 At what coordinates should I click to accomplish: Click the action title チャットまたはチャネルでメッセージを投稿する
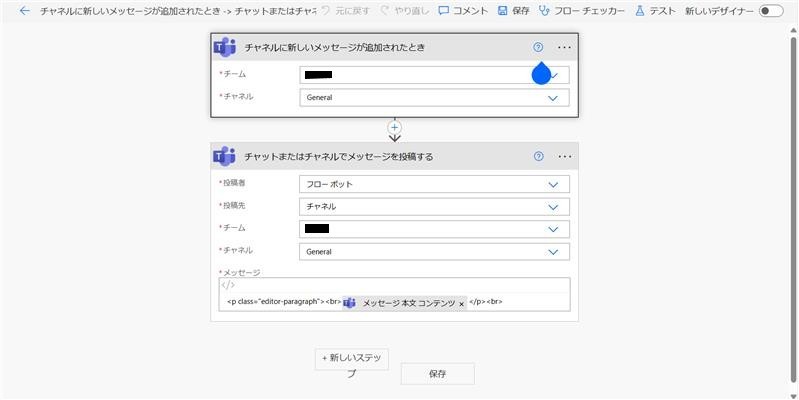(x=338, y=156)
